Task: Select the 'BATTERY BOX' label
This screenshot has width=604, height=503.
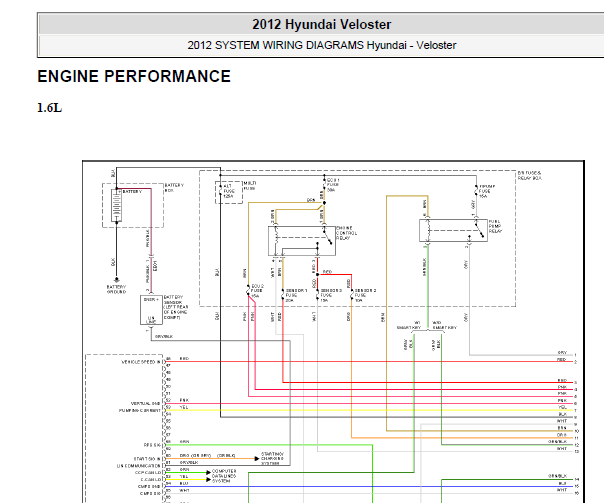Action: 174,188
